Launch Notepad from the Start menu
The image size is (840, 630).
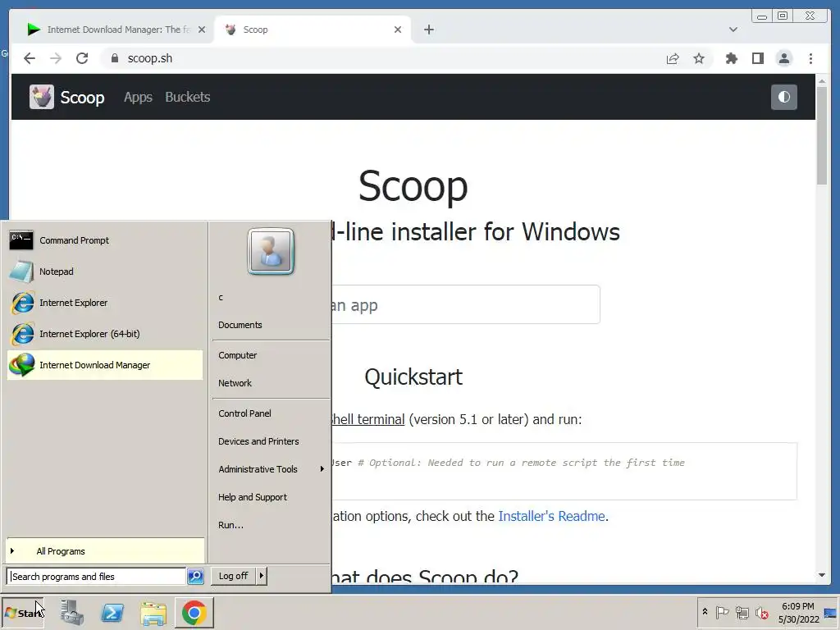(x=105, y=272)
